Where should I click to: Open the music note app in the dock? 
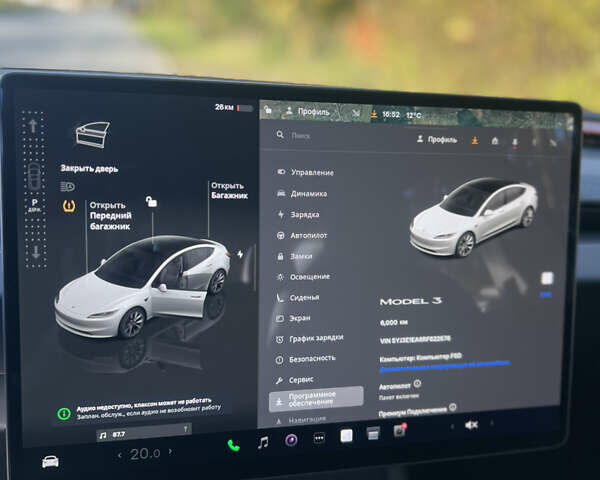coord(263,442)
